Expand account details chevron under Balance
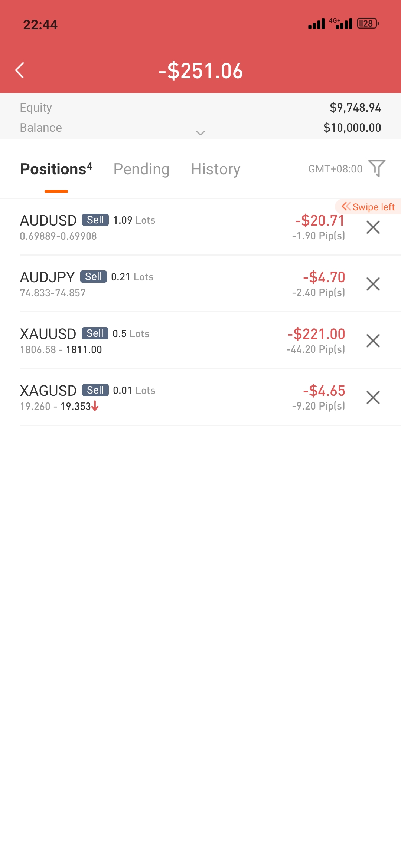Image resolution: width=401 pixels, height=868 pixels. pos(200,133)
